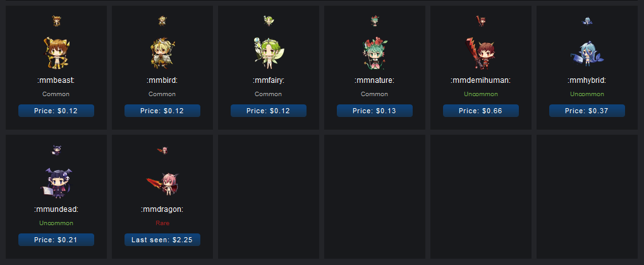
Task: Click the small mmfairy emoticon icon
Action: (269, 20)
